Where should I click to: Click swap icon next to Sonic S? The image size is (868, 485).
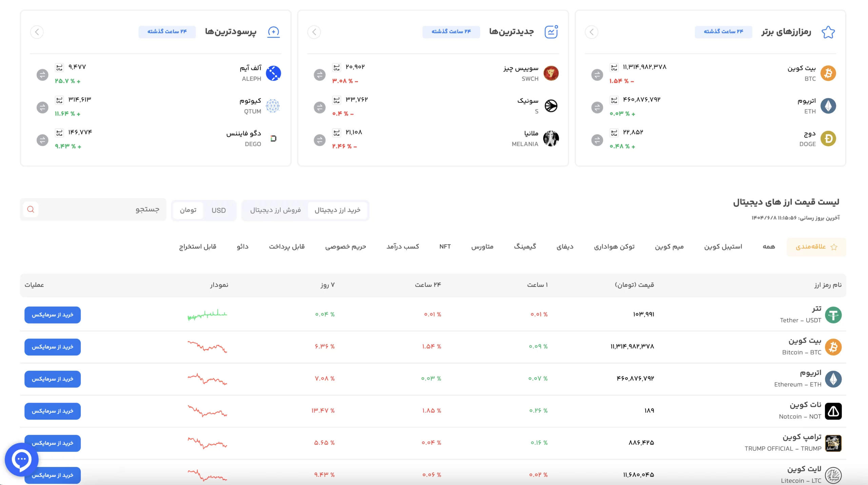[x=319, y=108]
